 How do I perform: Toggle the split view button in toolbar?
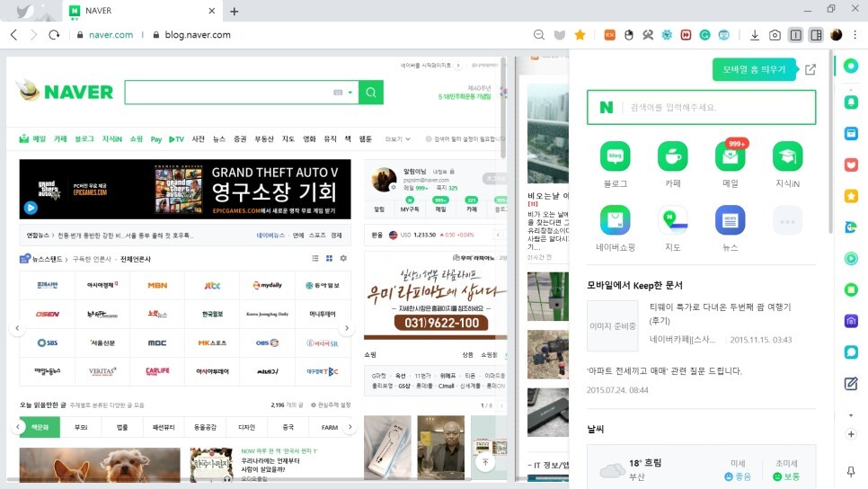point(795,35)
